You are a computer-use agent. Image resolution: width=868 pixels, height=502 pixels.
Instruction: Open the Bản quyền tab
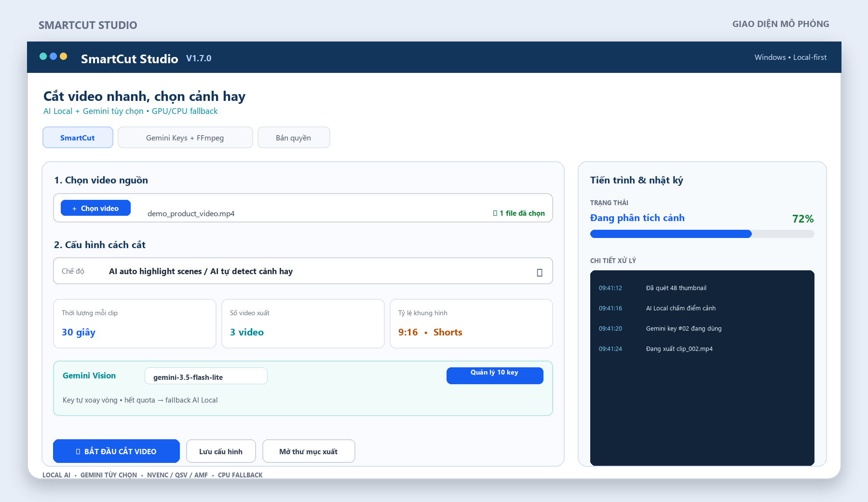(x=294, y=138)
